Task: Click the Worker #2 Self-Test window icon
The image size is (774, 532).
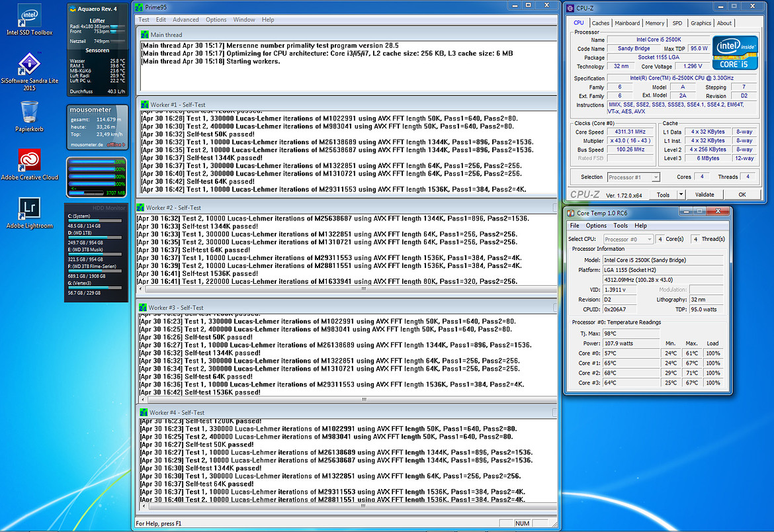Action: click(140, 208)
